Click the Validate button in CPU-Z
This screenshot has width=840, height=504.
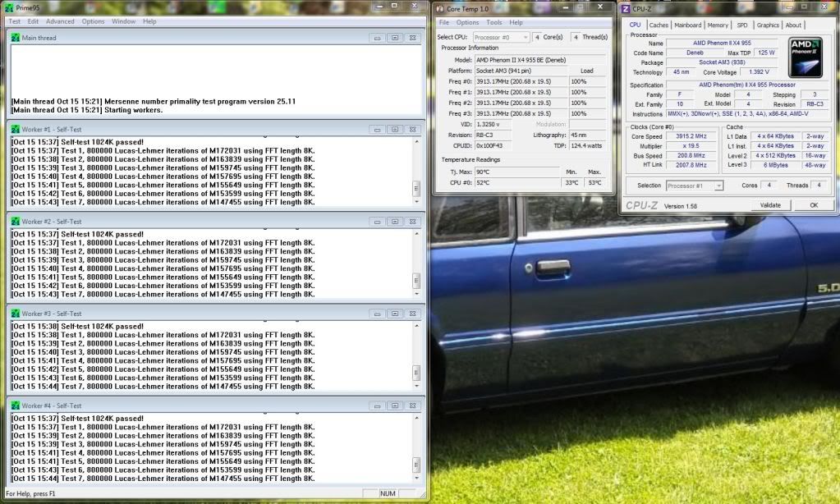point(770,205)
